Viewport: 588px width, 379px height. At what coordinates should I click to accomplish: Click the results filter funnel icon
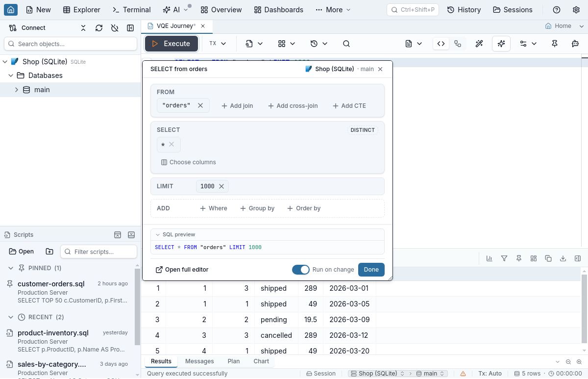pos(504,258)
